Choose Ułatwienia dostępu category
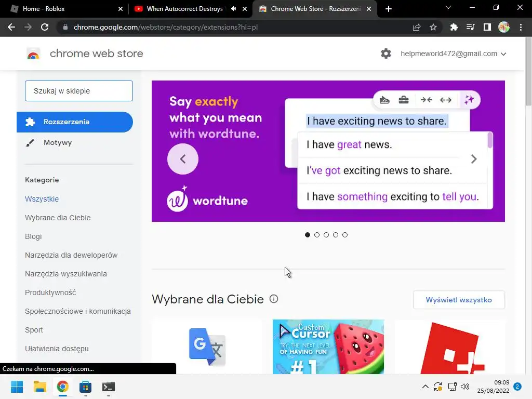532x399 pixels. tap(57, 349)
